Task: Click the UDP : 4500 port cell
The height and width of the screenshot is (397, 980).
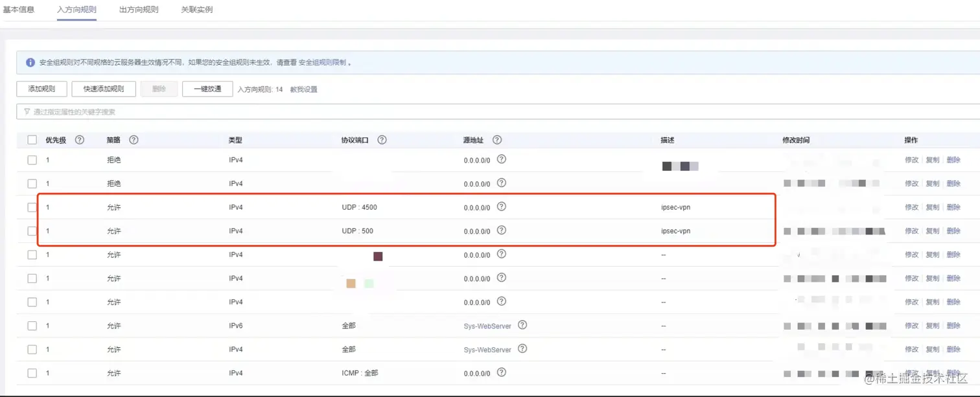Action: 359,207
